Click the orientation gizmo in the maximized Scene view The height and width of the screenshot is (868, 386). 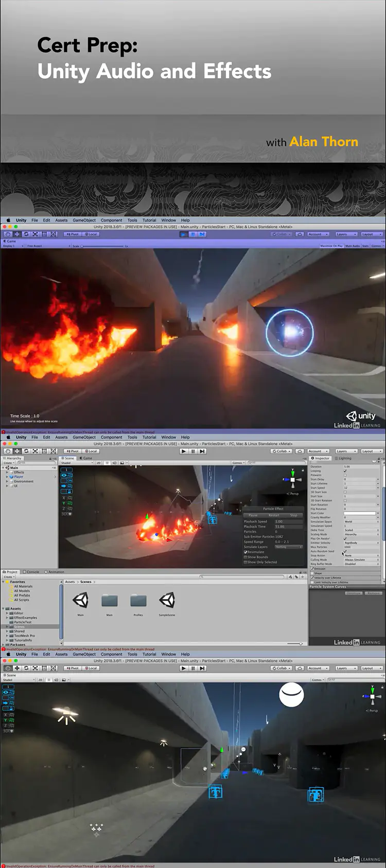click(372, 697)
